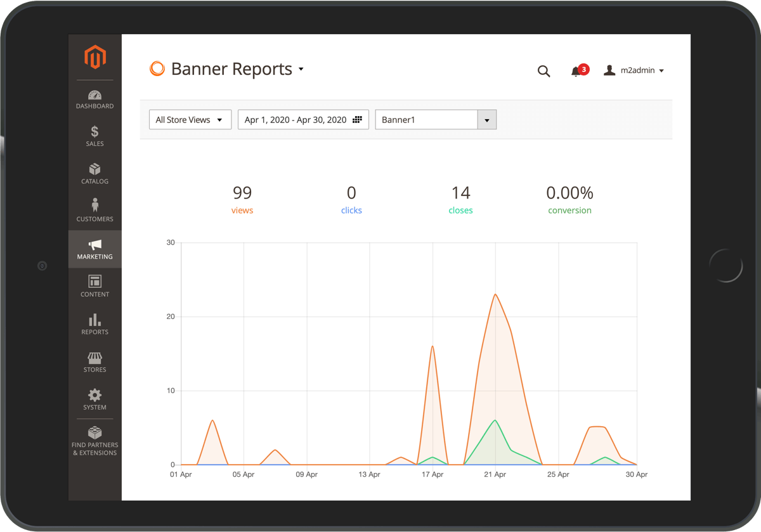
Task: Select the Reports sidebar icon
Action: coord(94,325)
